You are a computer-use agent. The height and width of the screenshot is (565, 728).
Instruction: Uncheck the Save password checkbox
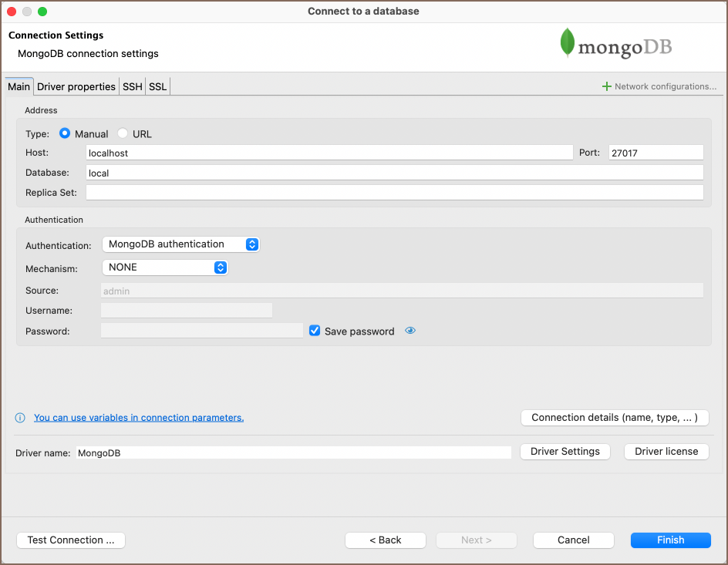[315, 331]
